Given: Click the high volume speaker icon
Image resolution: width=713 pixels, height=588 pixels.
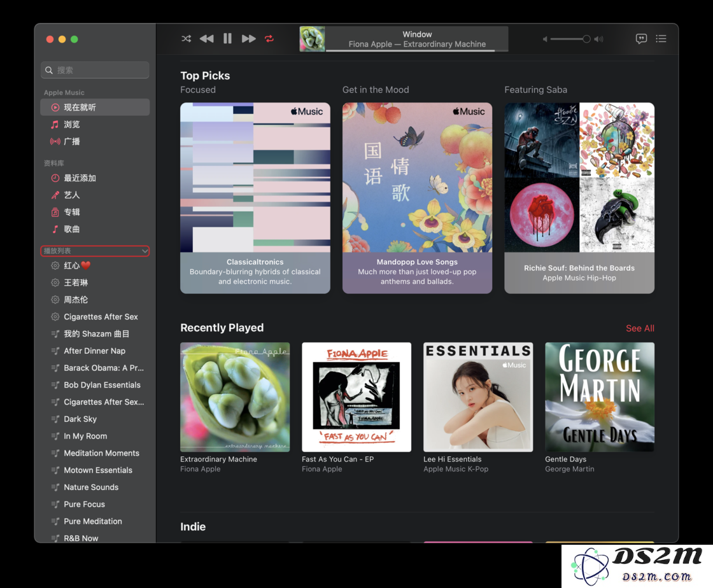Looking at the screenshot, I should click(599, 39).
